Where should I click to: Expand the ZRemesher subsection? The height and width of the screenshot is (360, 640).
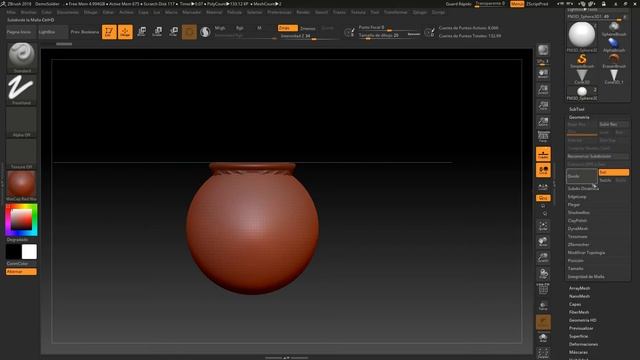(578, 244)
